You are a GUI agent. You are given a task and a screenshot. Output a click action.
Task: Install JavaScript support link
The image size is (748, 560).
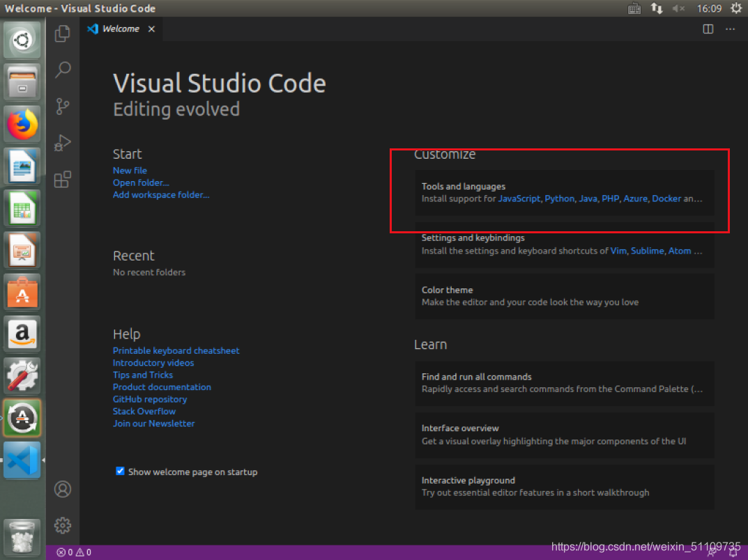pos(519,199)
